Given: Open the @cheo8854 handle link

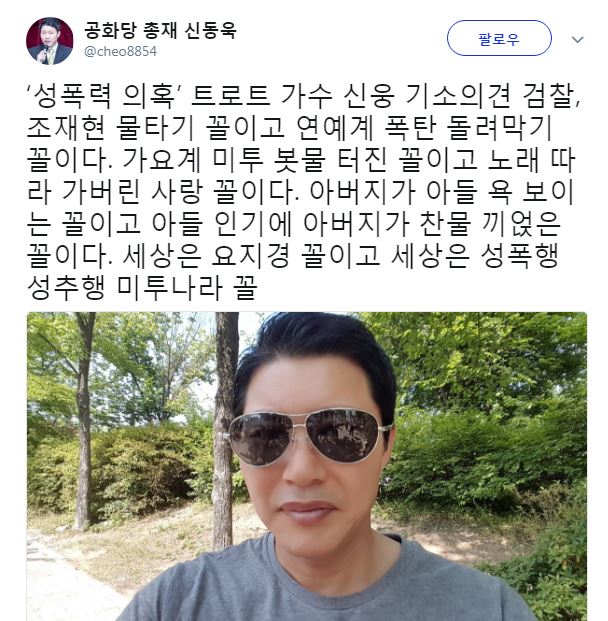Looking at the screenshot, I should coord(120,51).
